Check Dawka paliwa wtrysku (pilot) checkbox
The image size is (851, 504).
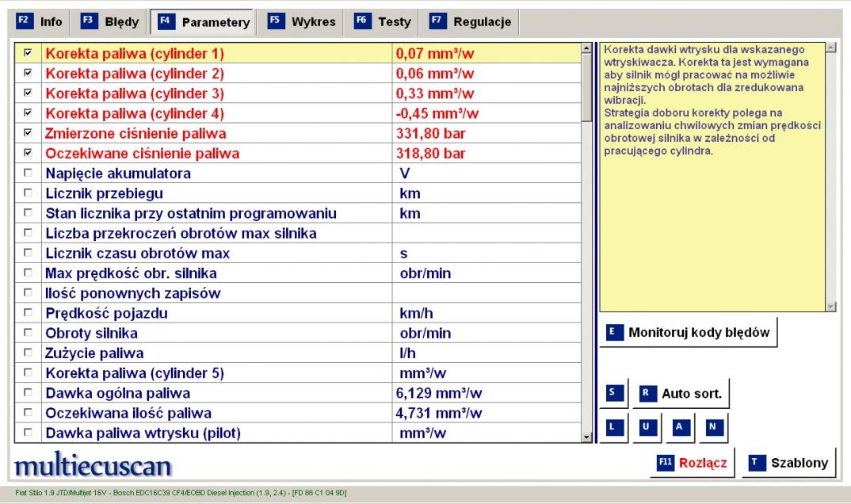28,433
